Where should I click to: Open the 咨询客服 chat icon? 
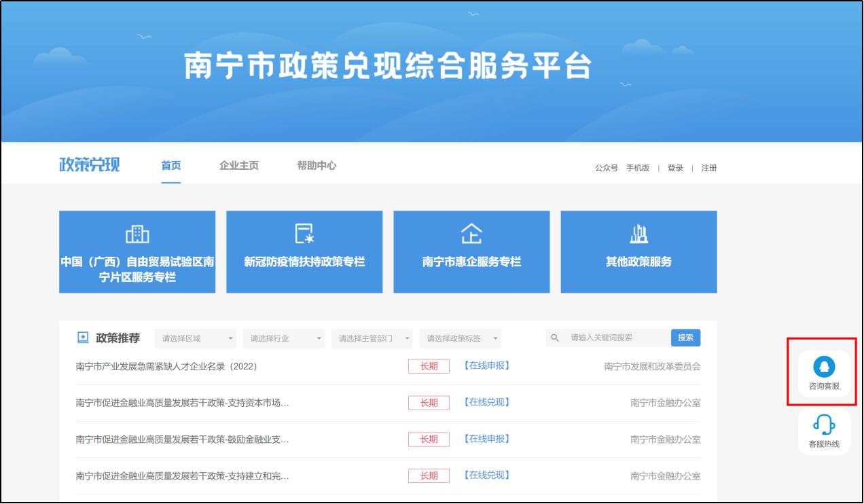(x=823, y=365)
